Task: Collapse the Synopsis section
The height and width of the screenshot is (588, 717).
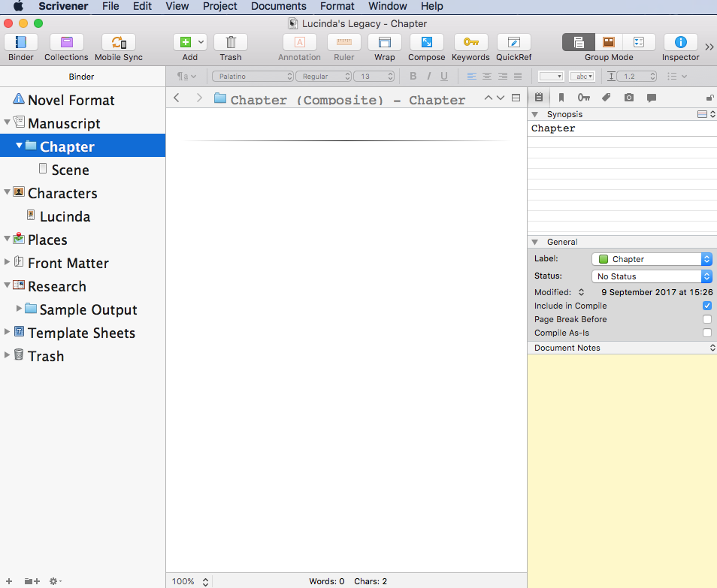Action: pos(534,114)
